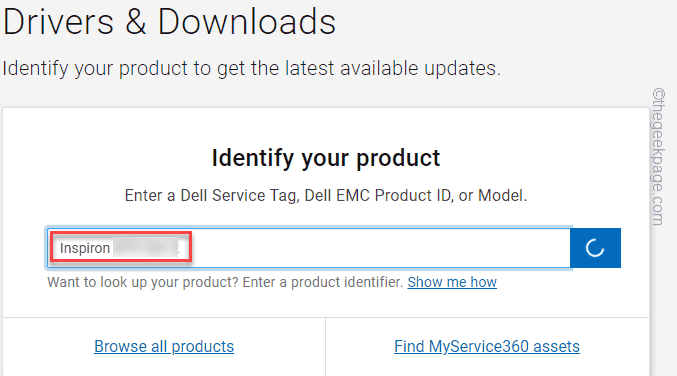Click the red highlighted box around Inspiron
The width and height of the screenshot is (677, 376).
point(121,247)
